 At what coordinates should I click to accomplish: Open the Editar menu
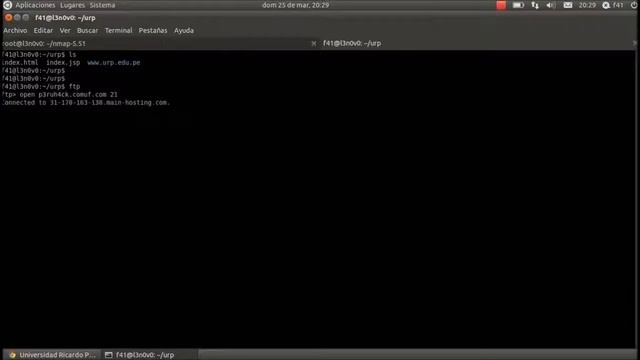43,31
